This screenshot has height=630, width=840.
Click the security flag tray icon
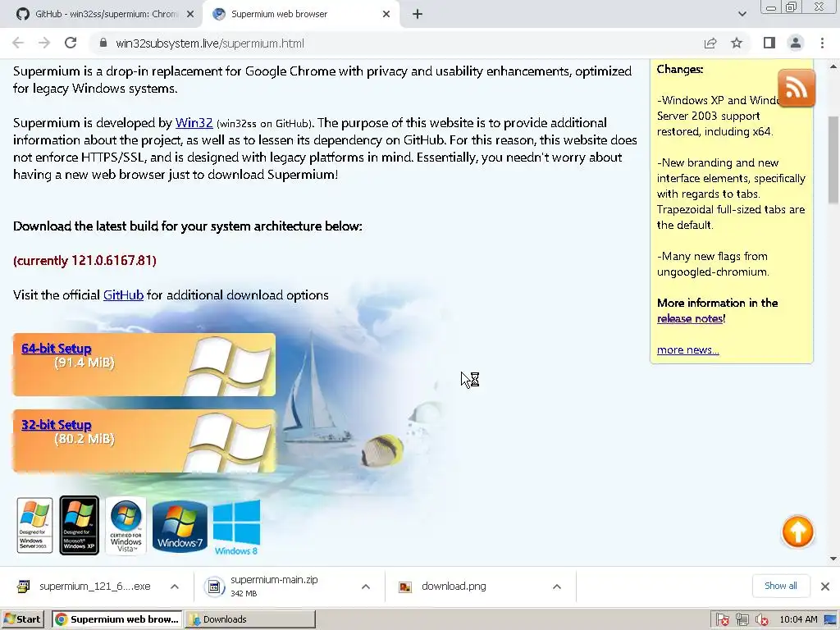(722, 620)
